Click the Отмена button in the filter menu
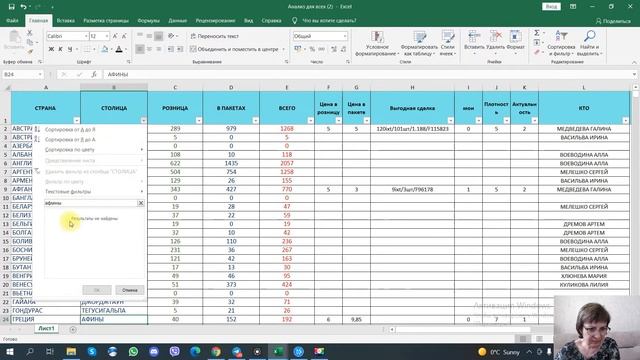This screenshot has height=360, width=640. point(129,290)
